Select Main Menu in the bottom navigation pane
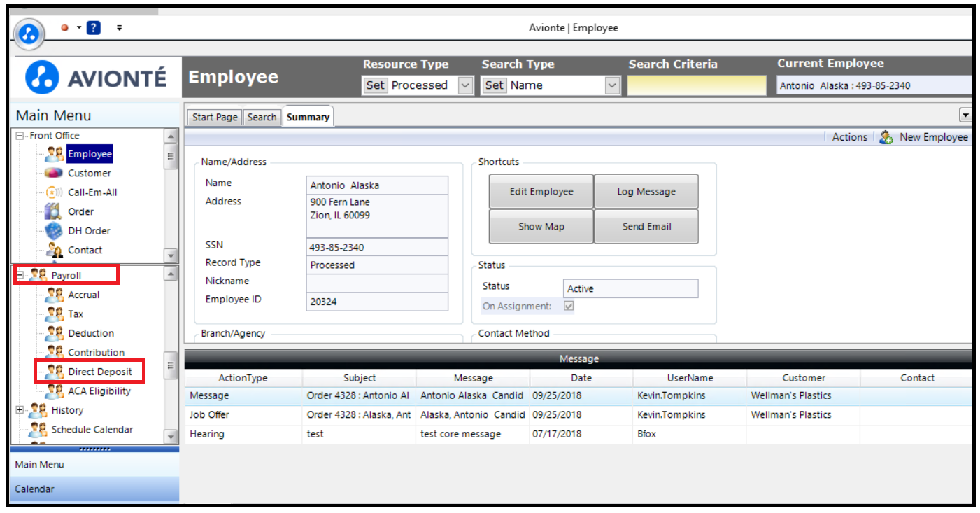The width and height of the screenshot is (980, 513). click(95, 464)
